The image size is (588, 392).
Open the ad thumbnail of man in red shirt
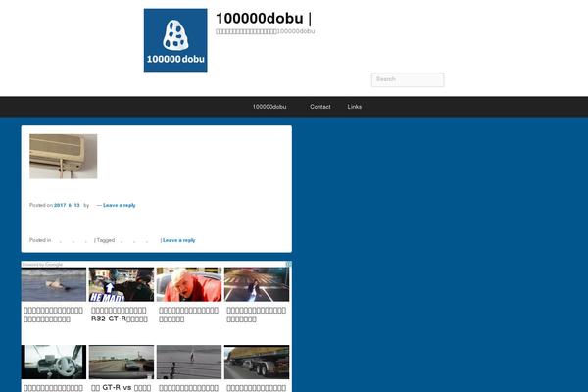[188, 284]
